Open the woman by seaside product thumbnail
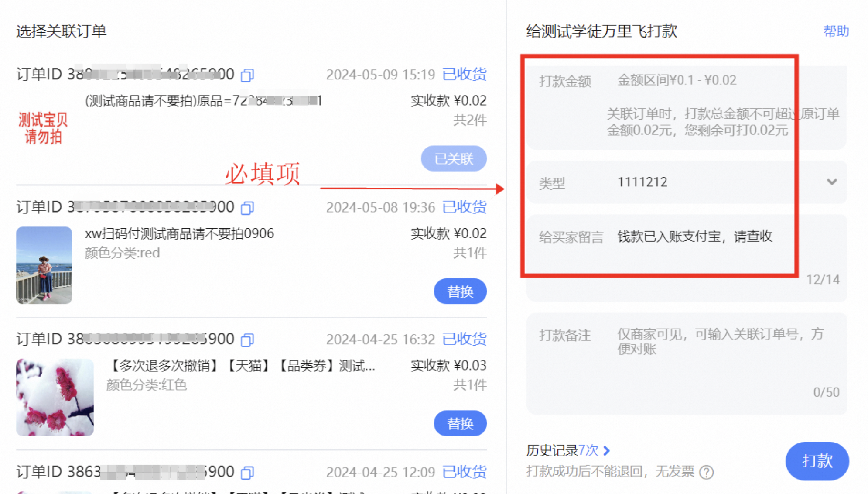Image resolution: width=868 pixels, height=494 pixels. [x=44, y=265]
